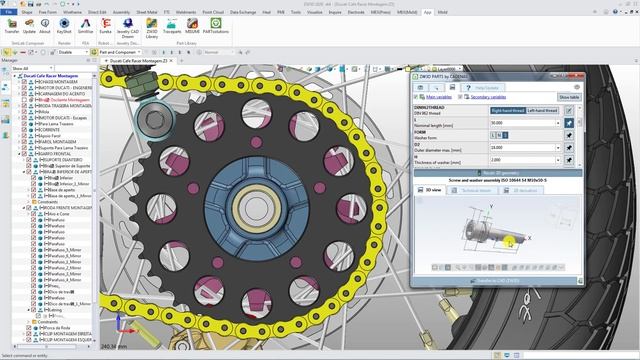
Task: Collapse the RODA FRENTE MONTAGEM node
Action: 24,208
